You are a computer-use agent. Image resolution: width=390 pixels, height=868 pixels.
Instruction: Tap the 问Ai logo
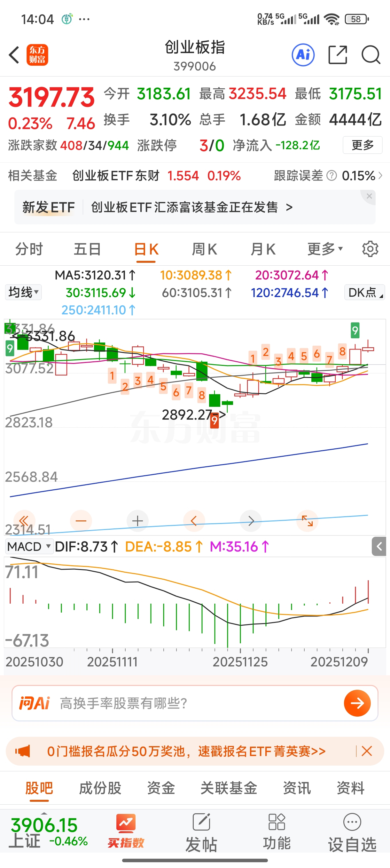tap(34, 703)
